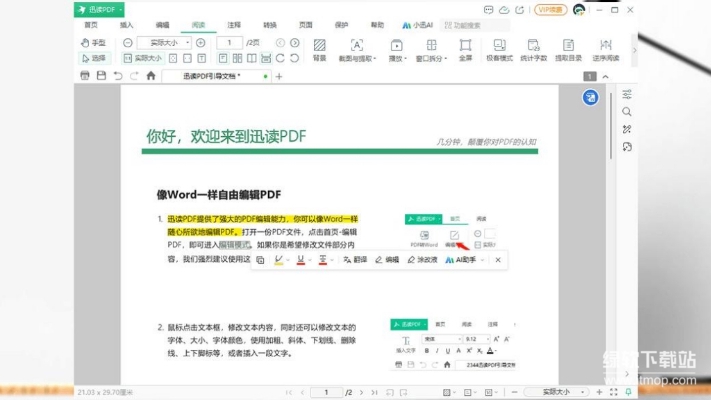Viewport: 711px width, 400px height.
Task: Switch to the 注释 annotation tab
Action: pyautogui.click(x=234, y=25)
